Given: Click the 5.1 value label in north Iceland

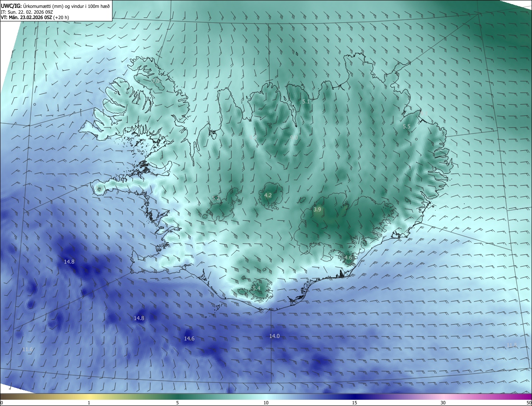Looking at the screenshot, I should point(306,101).
